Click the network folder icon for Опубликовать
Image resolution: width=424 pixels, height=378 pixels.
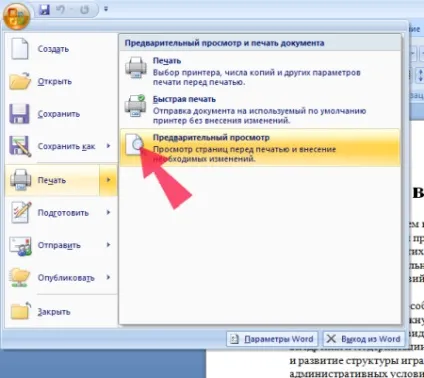pos(20,278)
